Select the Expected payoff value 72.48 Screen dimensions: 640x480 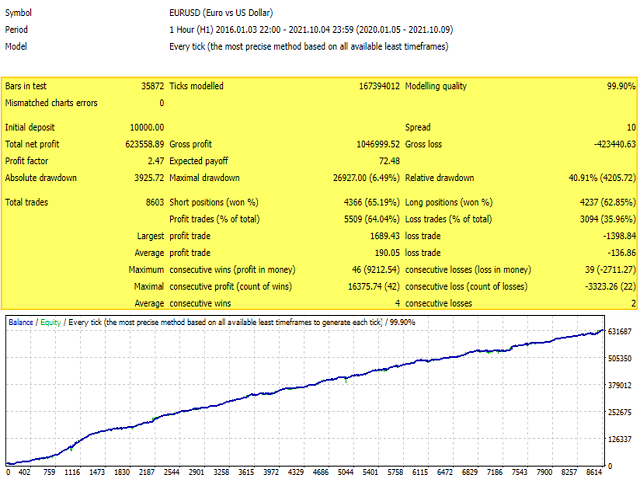pyautogui.click(x=389, y=161)
